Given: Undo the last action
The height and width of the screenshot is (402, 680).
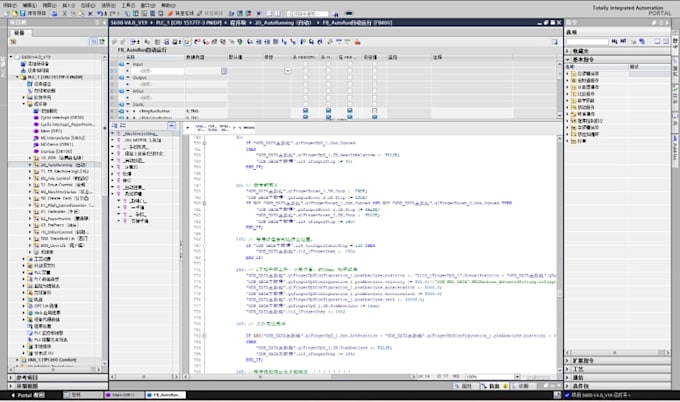Looking at the screenshot, I should pyautogui.click(x=100, y=13).
